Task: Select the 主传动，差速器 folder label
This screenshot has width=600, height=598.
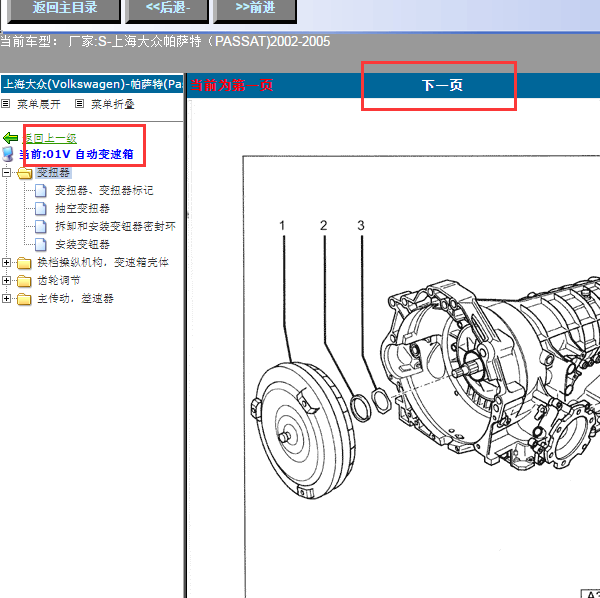Action: (75, 298)
